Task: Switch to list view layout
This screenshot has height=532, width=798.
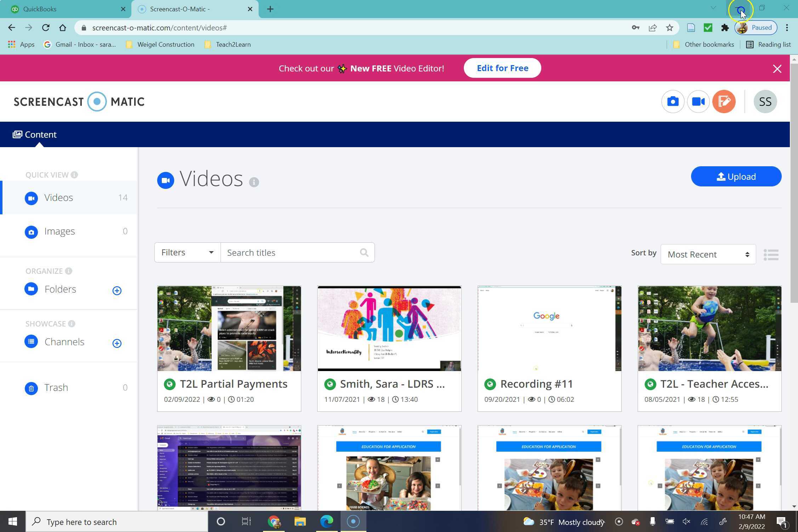Action: (771, 255)
